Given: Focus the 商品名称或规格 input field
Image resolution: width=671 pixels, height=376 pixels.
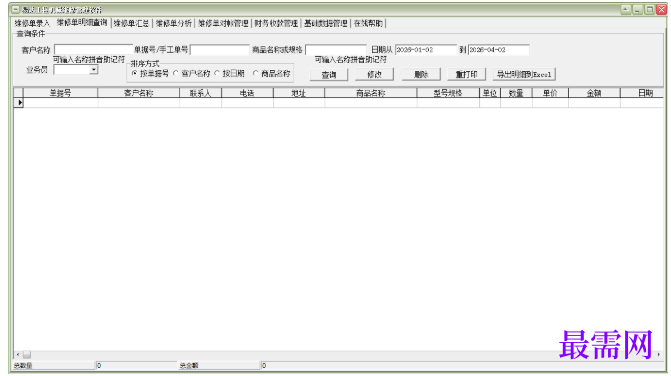Looking at the screenshot, I should pyautogui.click(x=336, y=50).
